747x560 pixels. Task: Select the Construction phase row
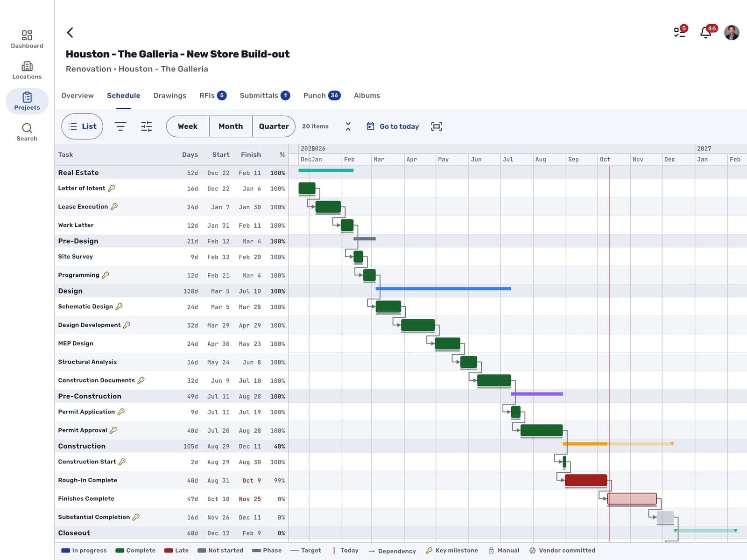click(171, 446)
